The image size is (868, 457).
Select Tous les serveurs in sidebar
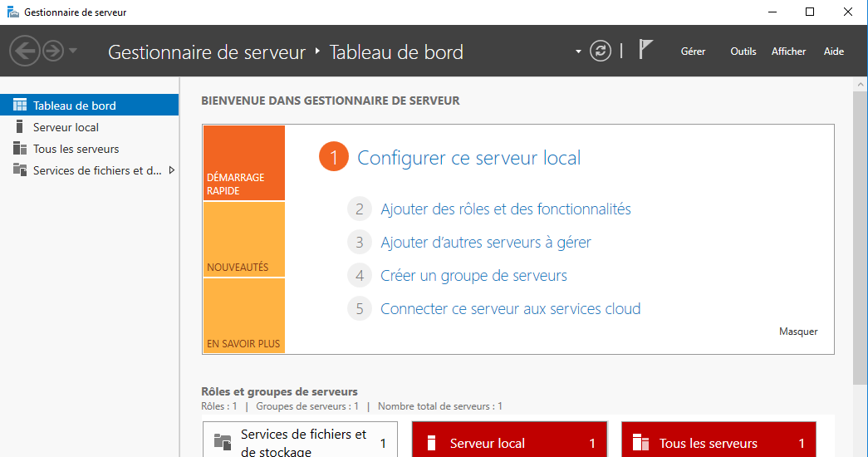(x=89, y=149)
